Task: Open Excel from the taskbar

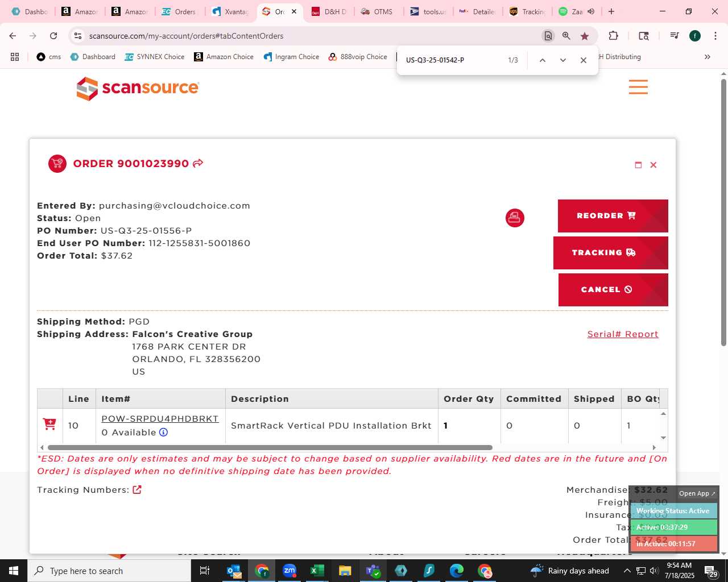Action: point(317,571)
